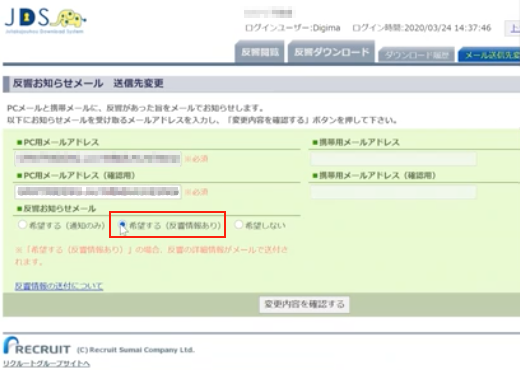Screen dimensions: 520x370
Task: Click the PC用メールアドレス（確認用）input field
Action: [98, 192]
